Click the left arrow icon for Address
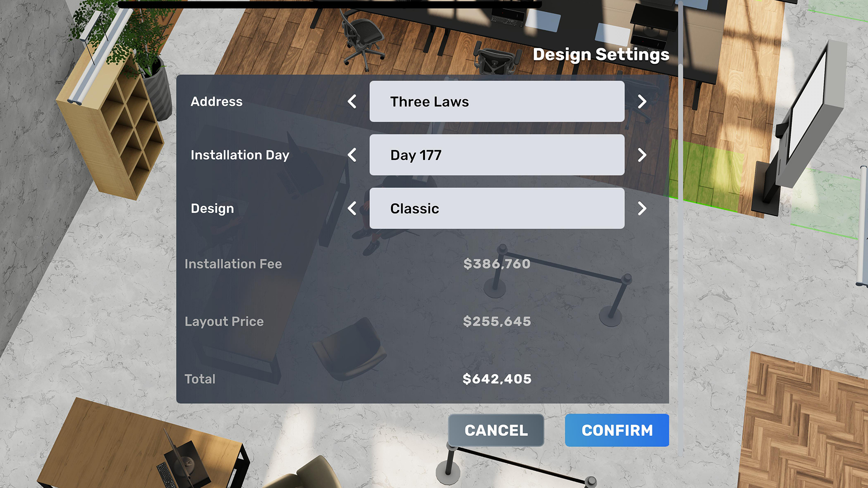This screenshot has width=868, height=488. click(353, 101)
